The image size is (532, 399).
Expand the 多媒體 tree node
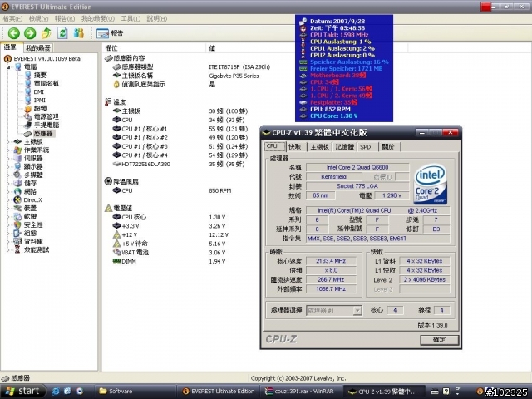click(8, 175)
